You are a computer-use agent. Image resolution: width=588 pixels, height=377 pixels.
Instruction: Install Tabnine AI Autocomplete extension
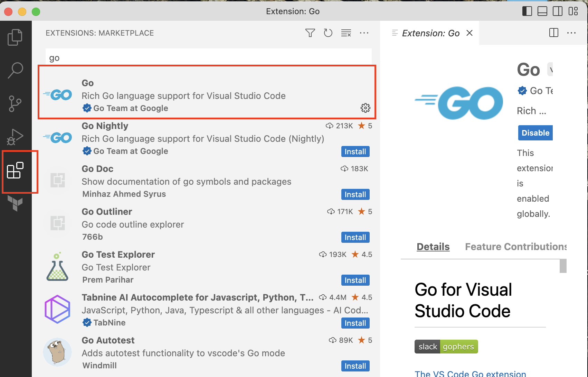tap(355, 323)
